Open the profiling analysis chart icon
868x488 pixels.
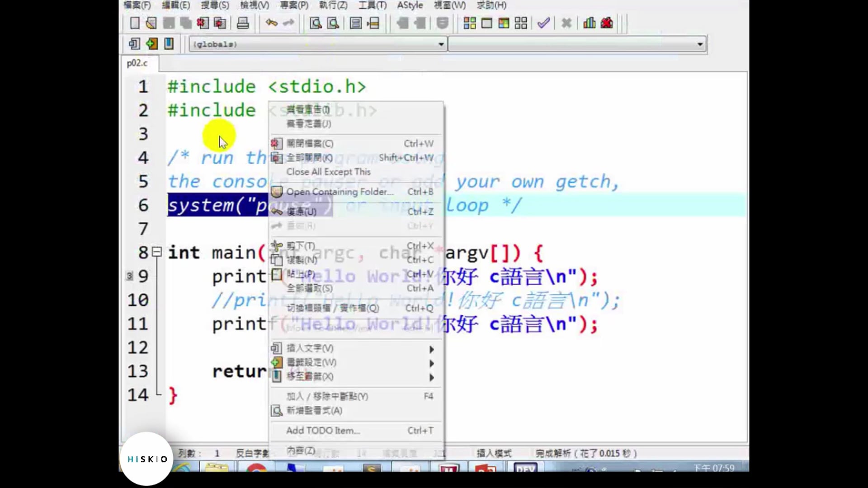click(589, 23)
